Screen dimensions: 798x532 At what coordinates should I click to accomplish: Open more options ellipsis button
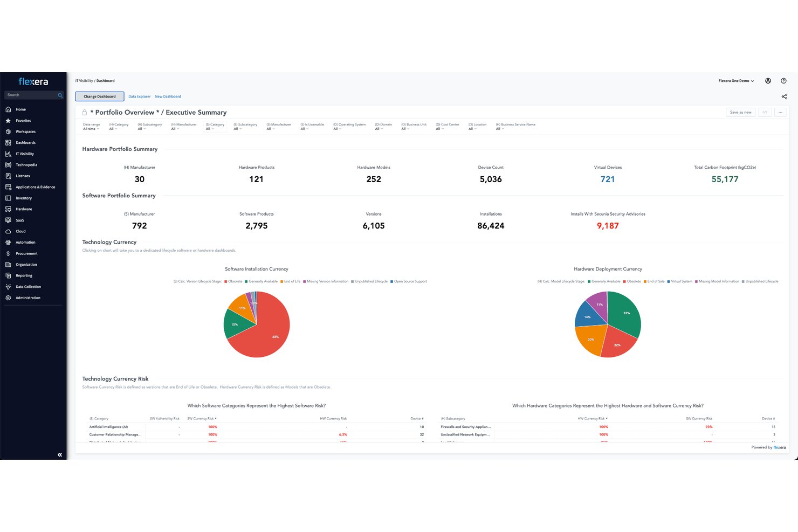(780, 112)
